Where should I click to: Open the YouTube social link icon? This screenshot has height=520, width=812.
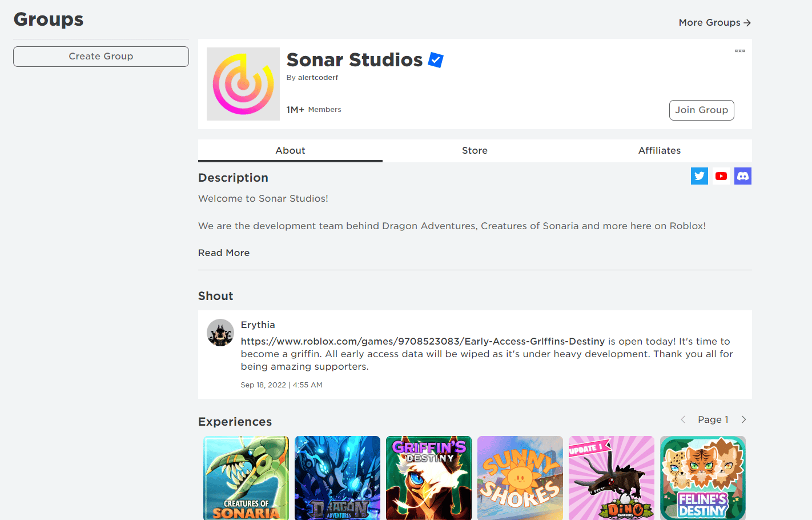point(721,176)
